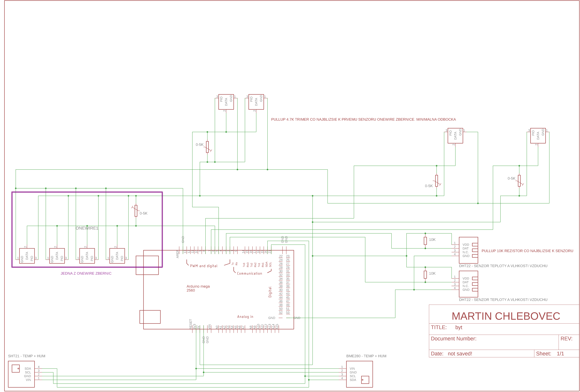Click the BME280 chip's small square marker
The height and width of the screenshot is (392, 580).
coord(365,380)
